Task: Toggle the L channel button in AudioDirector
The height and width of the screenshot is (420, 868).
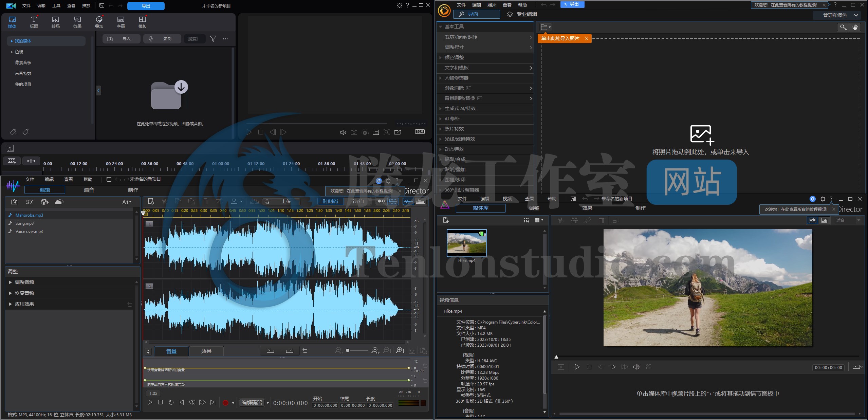Action: point(149,224)
